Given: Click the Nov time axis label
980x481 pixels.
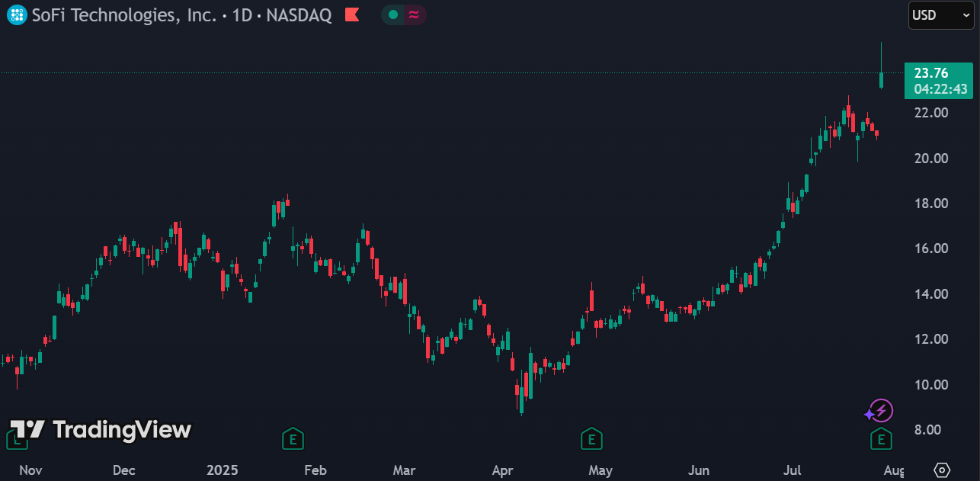Looking at the screenshot, I should click(x=30, y=470).
